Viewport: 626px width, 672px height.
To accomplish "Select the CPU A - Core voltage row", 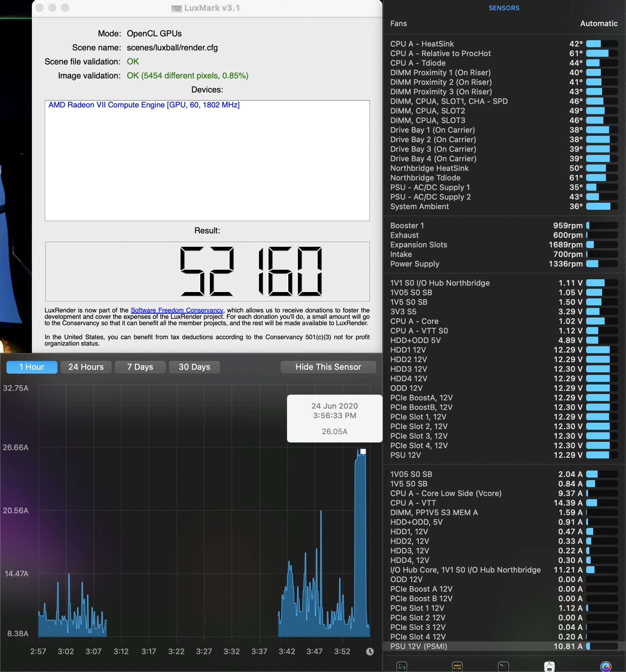I will tap(504, 321).
